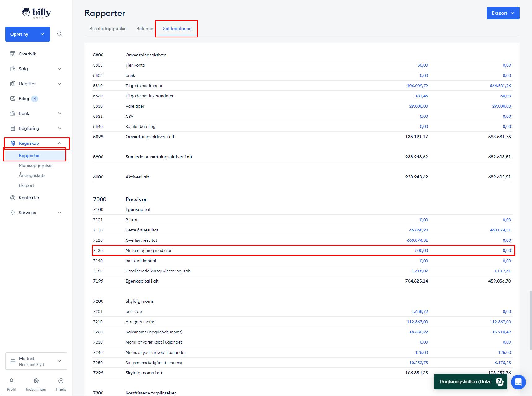Image resolution: width=532 pixels, height=396 pixels.
Task: Open Dette års resultat 45.868,90
Action: 418,230
